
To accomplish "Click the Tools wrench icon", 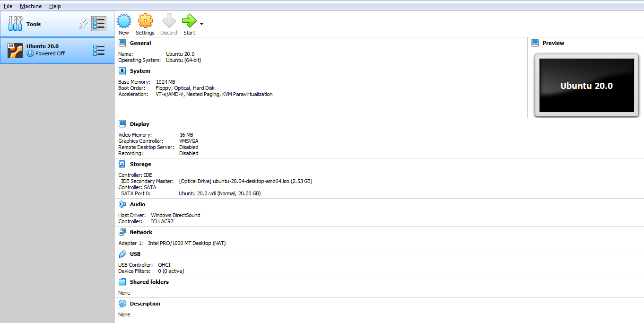I will [x=16, y=24].
